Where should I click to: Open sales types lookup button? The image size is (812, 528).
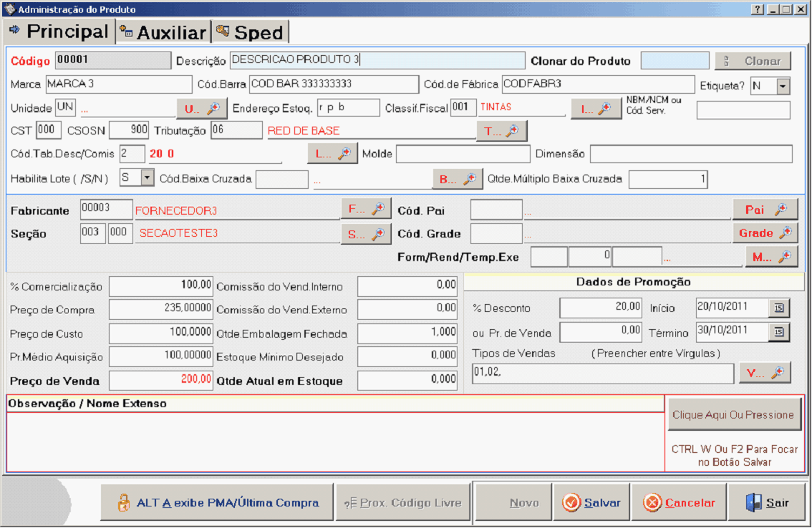[765, 373]
